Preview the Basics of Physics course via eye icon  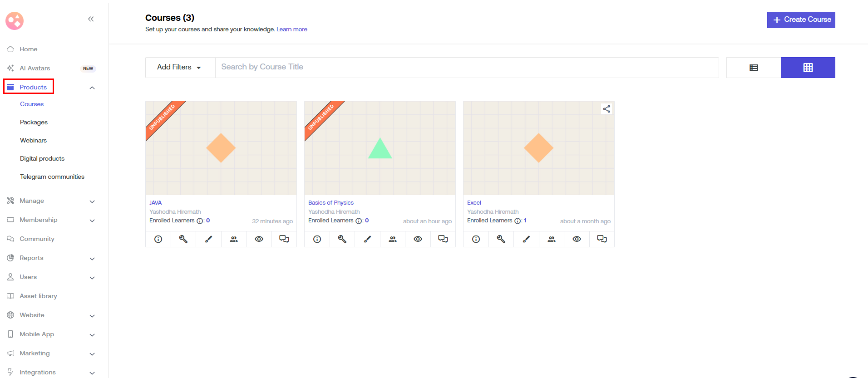tap(418, 239)
